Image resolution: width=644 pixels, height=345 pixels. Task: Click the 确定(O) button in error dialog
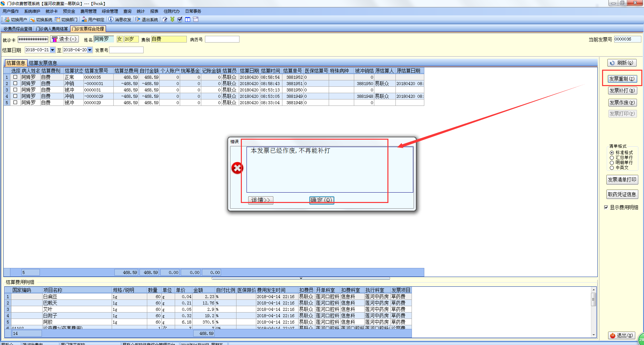321,200
